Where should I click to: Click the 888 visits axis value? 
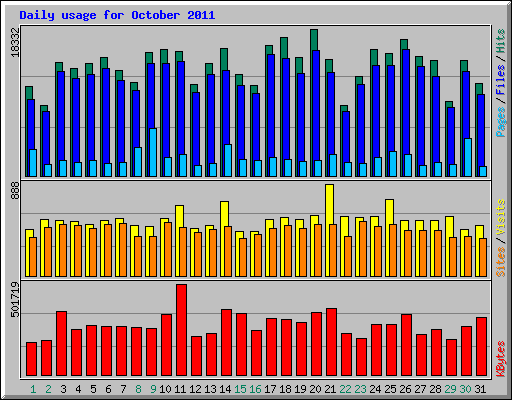click(x=15, y=191)
